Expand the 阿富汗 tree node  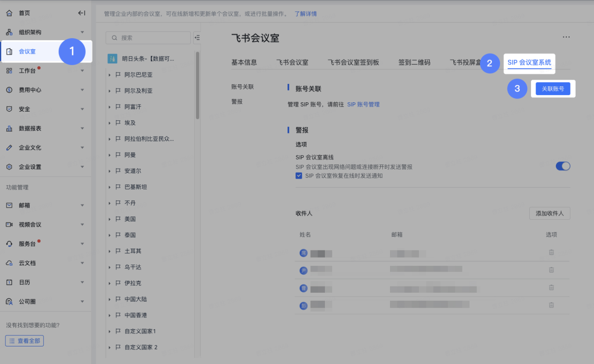[109, 107]
